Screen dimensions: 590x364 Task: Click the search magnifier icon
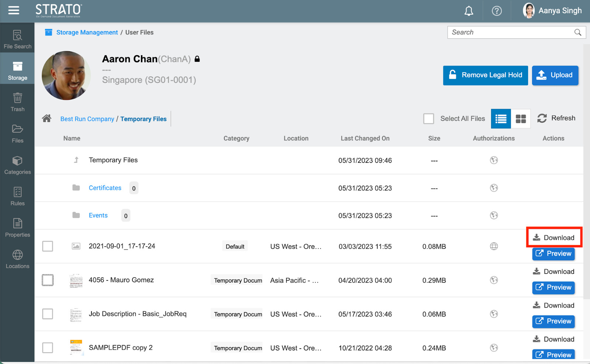pyautogui.click(x=578, y=32)
